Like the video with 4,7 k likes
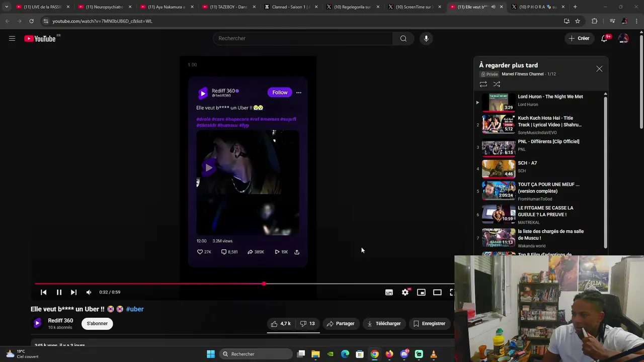 (281, 324)
